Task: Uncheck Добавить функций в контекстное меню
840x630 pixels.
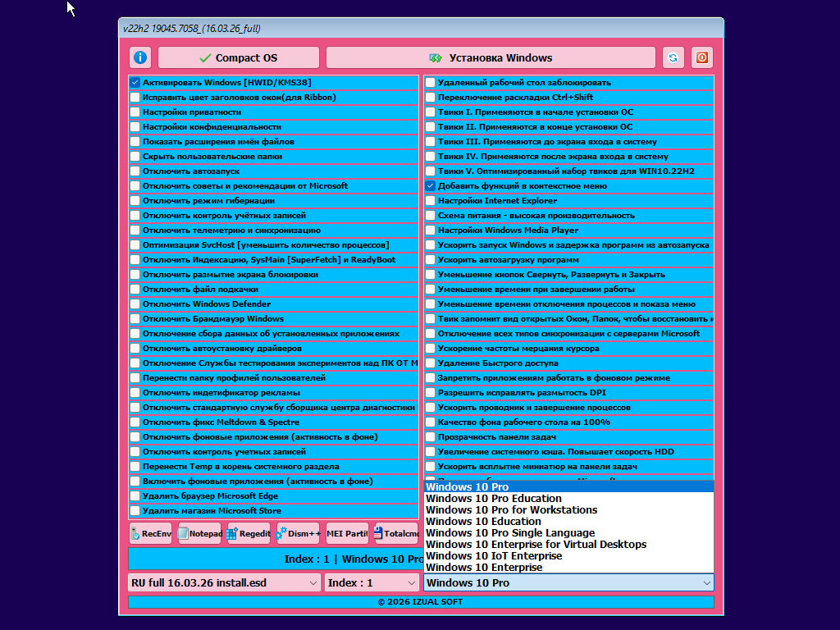Action: click(x=430, y=186)
